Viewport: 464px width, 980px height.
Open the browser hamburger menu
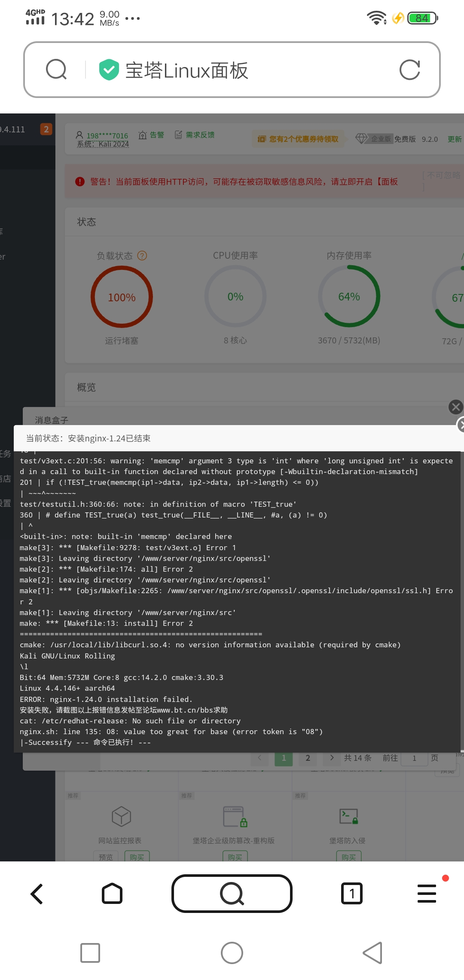tap(427, 894)
